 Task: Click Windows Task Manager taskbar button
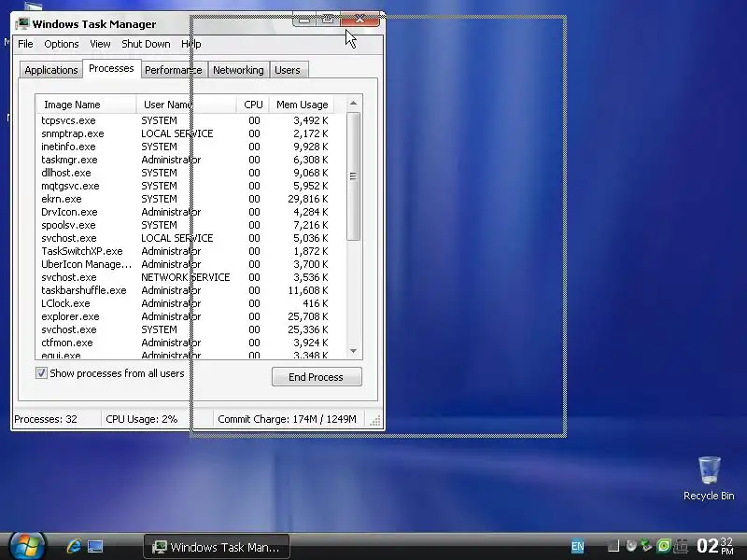point(217,547)
